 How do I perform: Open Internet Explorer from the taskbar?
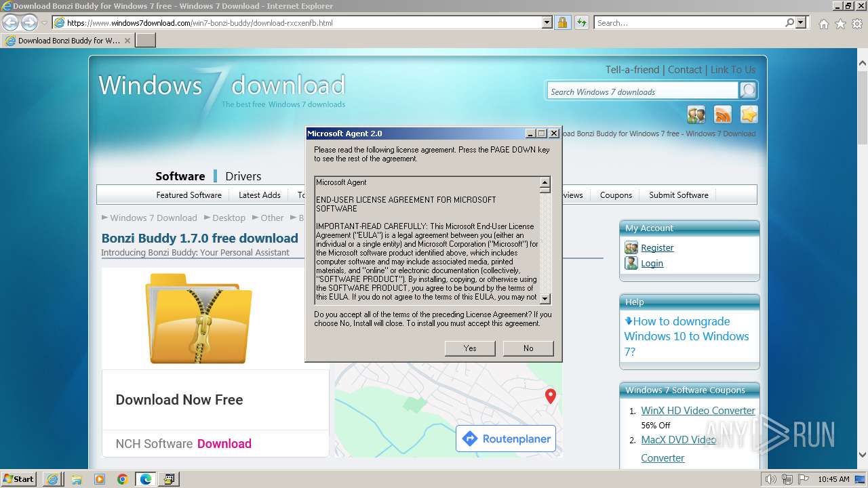click(x=52, y=479)
